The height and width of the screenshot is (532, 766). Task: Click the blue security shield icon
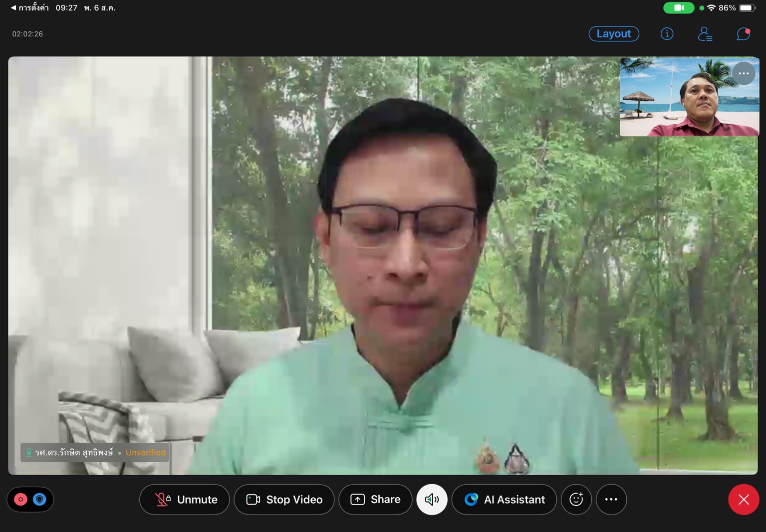point(39,499)
